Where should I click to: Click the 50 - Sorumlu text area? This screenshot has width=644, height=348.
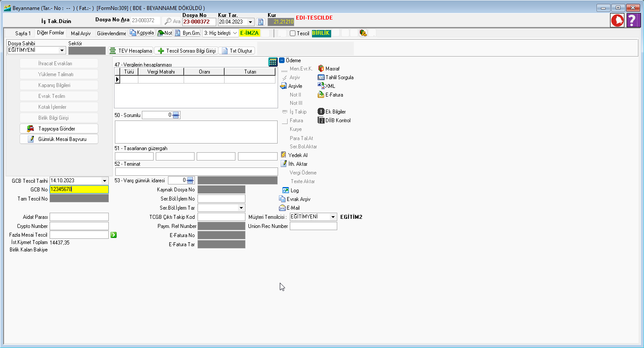pyautogui.click(x=196, y=132)
